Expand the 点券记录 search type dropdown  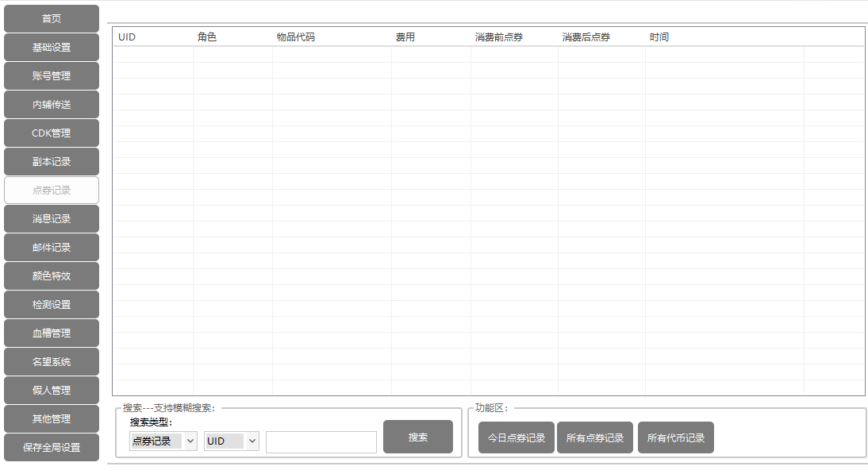(x=163, y=441)
